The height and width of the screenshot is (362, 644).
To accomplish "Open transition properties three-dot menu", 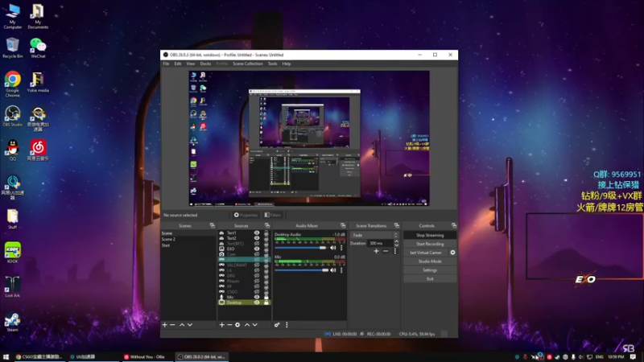I will (x=395, y=251).
